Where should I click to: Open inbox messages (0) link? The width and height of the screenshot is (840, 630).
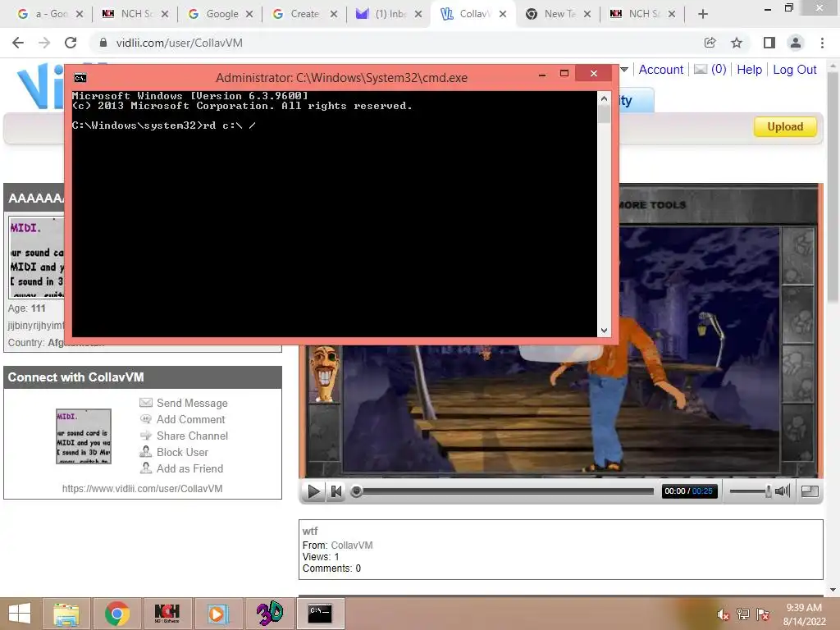(710, 70)
